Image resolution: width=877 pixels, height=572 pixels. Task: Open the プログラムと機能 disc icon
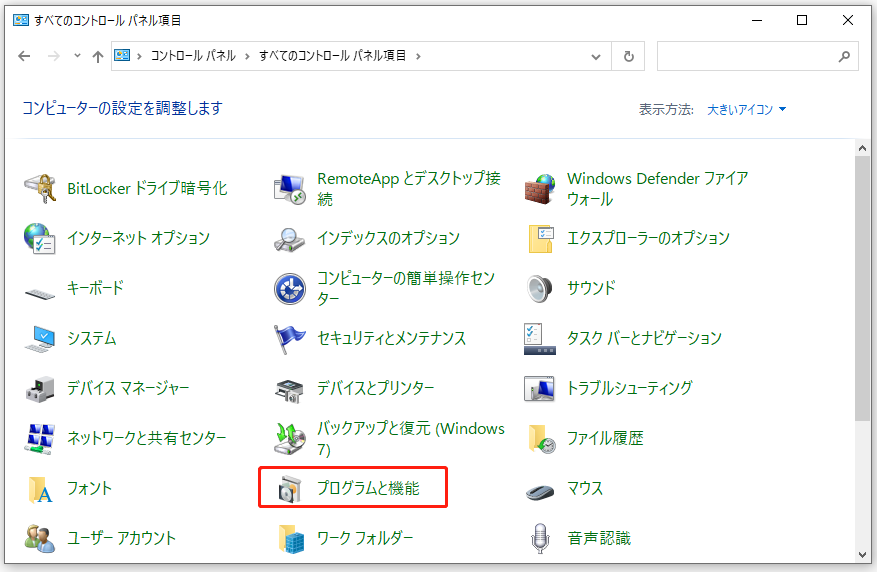(290, 489)
